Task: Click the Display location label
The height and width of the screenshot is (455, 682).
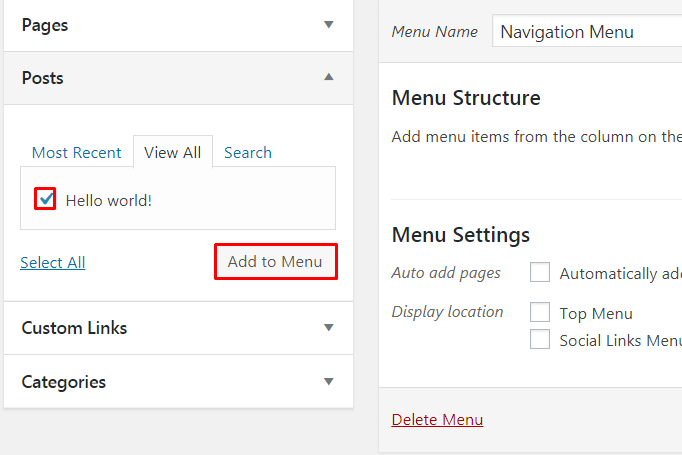Action: [x=447, y=312]
